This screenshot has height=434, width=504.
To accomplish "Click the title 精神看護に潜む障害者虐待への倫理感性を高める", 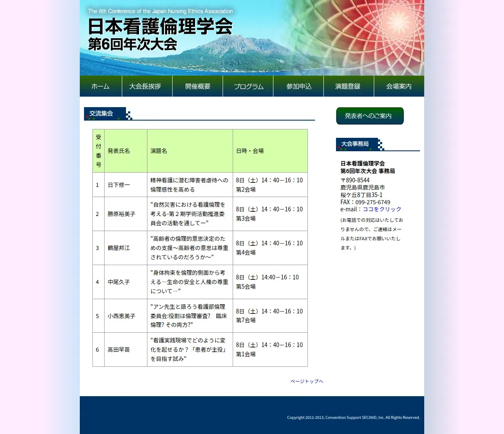I will [189, 185].
